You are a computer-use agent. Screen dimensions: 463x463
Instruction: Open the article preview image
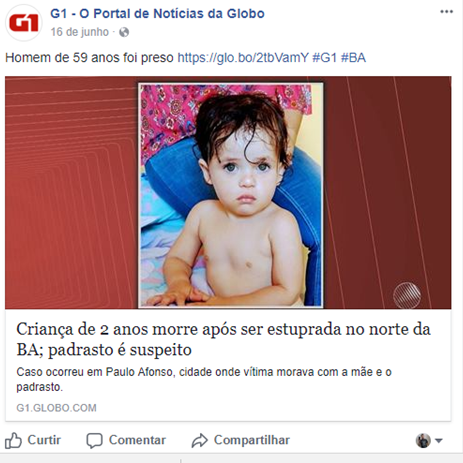pos(228,193)
